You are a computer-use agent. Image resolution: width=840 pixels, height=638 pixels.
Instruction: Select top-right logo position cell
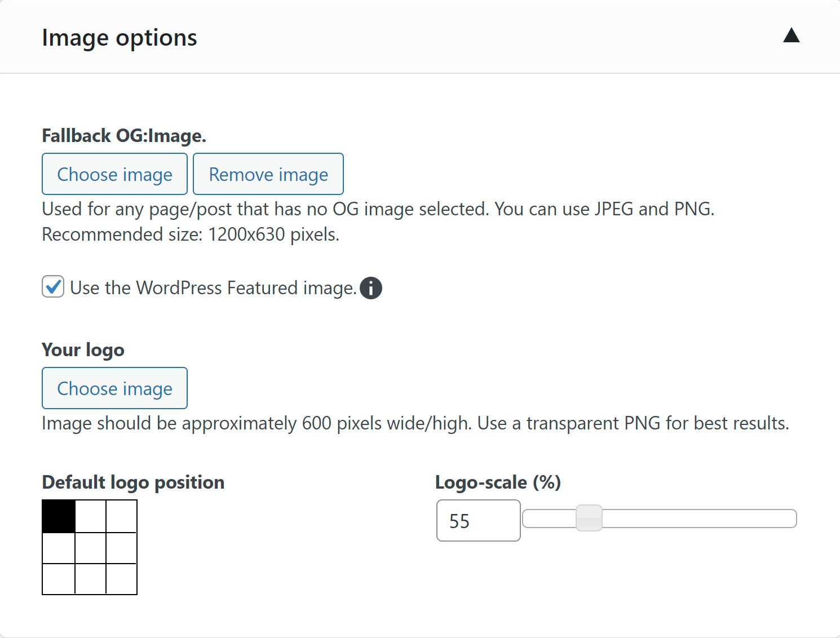121,516
